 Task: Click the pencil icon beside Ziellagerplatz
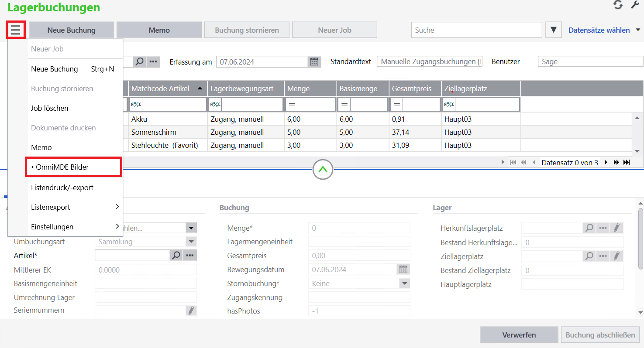(616, 256)
